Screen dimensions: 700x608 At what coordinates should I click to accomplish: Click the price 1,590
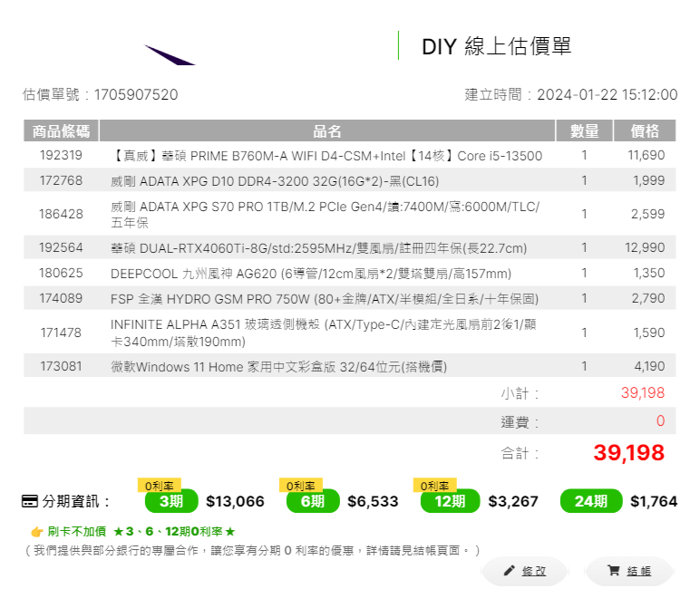(649, 333)
